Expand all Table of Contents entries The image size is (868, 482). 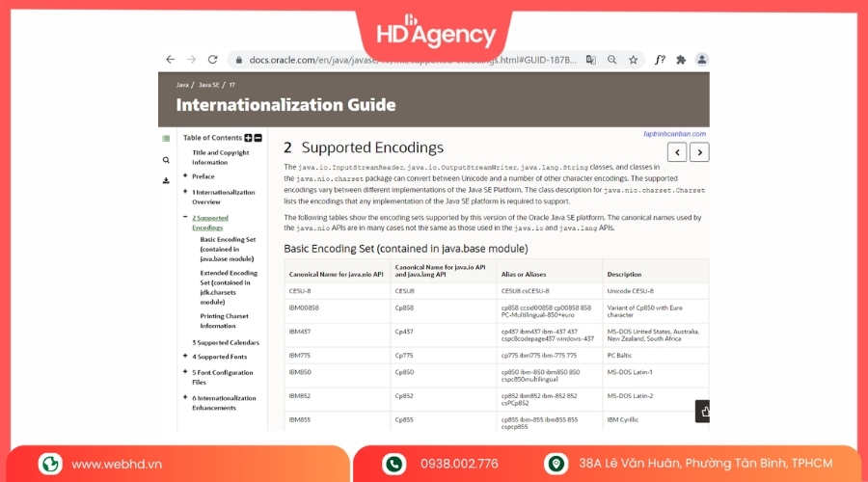[249, 138]
